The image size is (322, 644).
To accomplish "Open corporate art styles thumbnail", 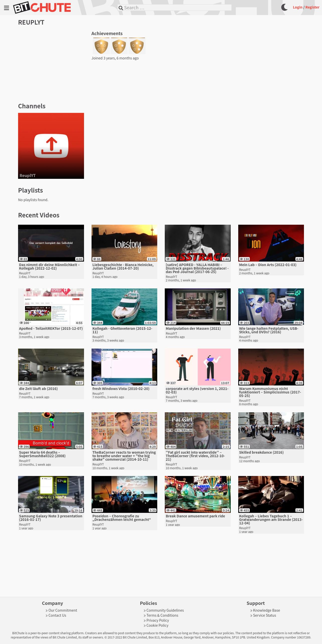I will (198, 367).
